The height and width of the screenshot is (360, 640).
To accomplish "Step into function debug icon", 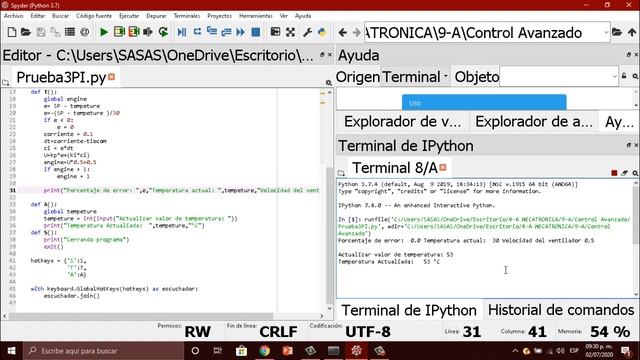I will click(x=212, y=32).
